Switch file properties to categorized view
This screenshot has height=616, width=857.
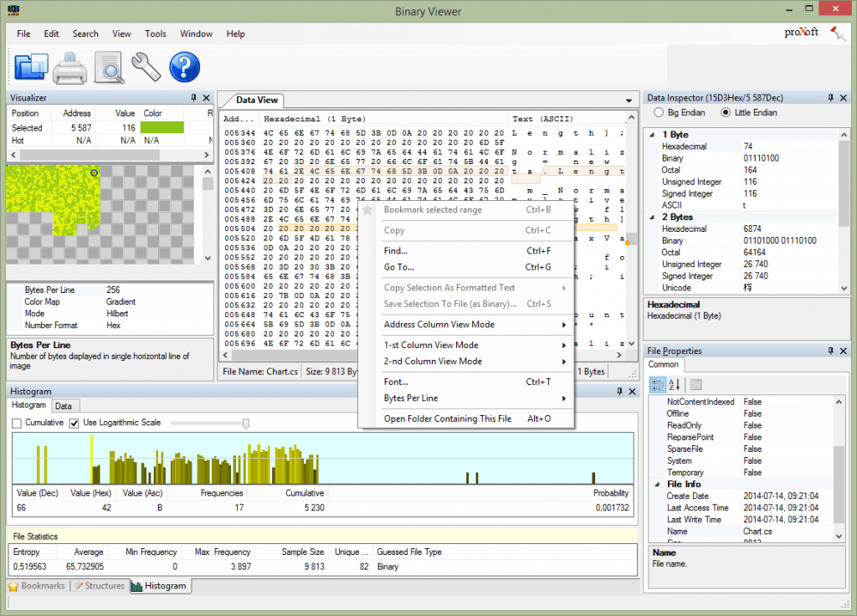coord(658,384)
